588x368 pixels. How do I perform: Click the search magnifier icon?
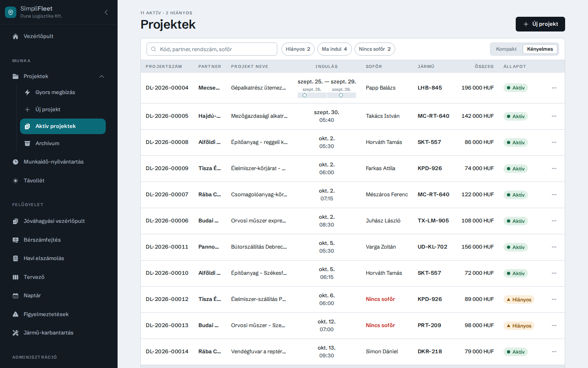[154, 49]
